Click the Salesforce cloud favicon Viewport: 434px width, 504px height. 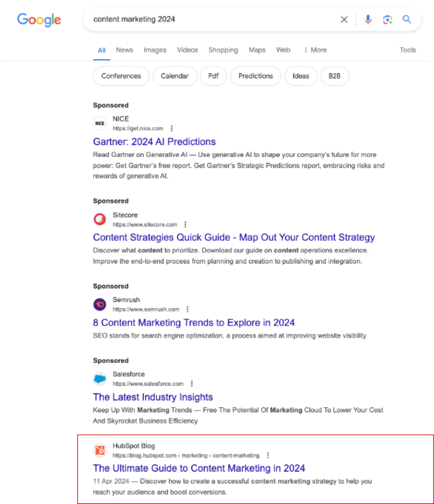[100, 379]
